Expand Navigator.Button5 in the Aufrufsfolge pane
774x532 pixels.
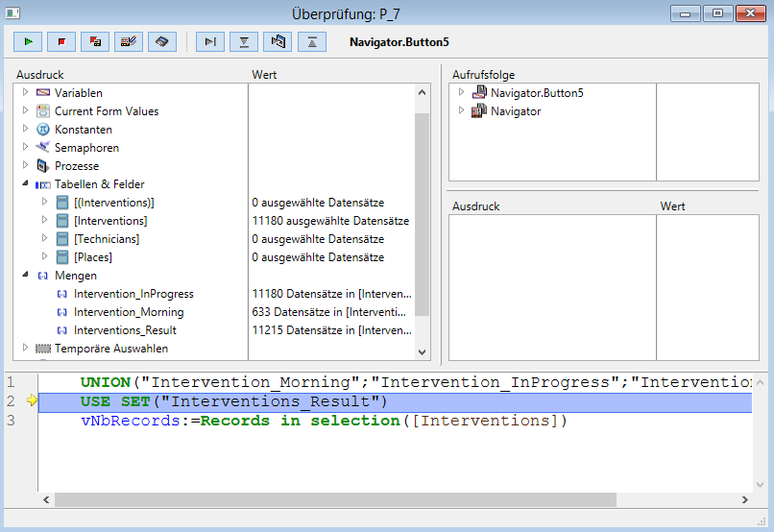[x=462, y=93]
